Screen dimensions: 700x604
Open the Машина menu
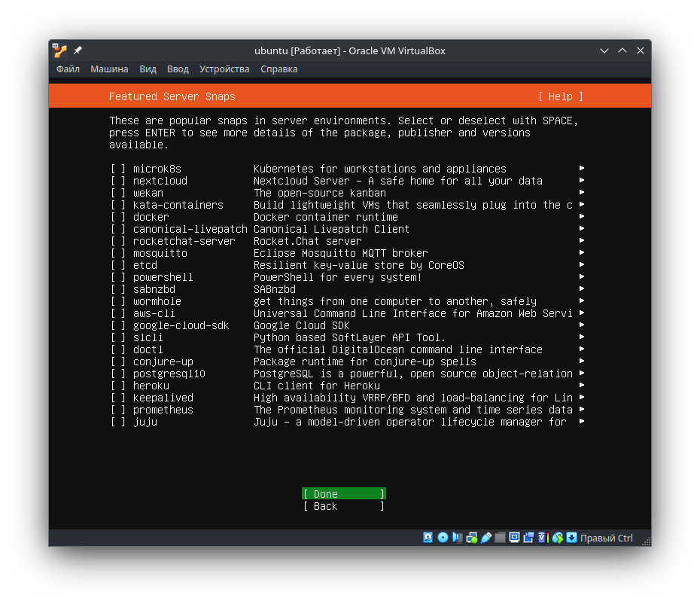point(109,69)
